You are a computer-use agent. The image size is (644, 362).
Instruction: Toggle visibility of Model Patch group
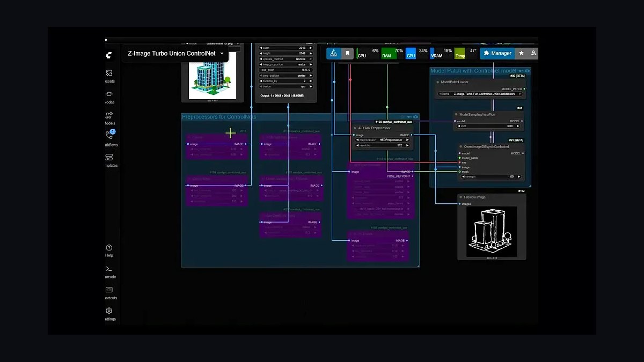click(527, 71)
